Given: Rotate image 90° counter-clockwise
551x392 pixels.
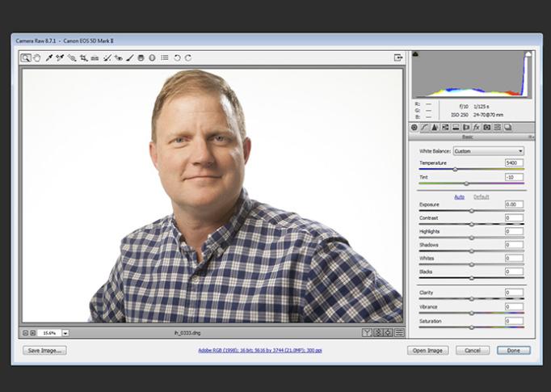Looking at the screenshot, I should coord(177,58).
